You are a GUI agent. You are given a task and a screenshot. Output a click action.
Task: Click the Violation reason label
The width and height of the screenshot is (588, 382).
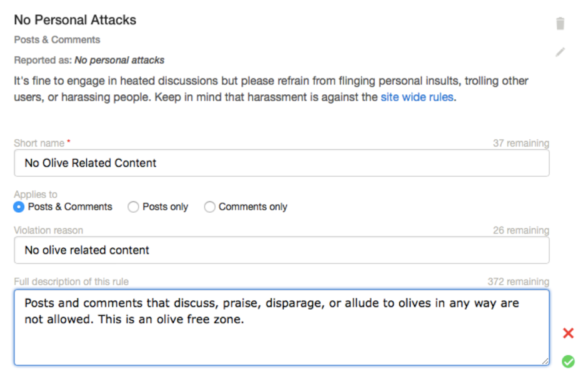point(49,230)
